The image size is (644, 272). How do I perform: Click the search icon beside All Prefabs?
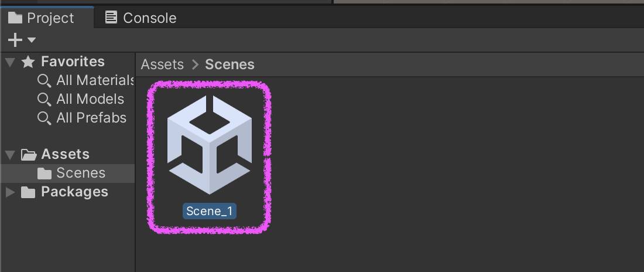[x=44, y=118]
